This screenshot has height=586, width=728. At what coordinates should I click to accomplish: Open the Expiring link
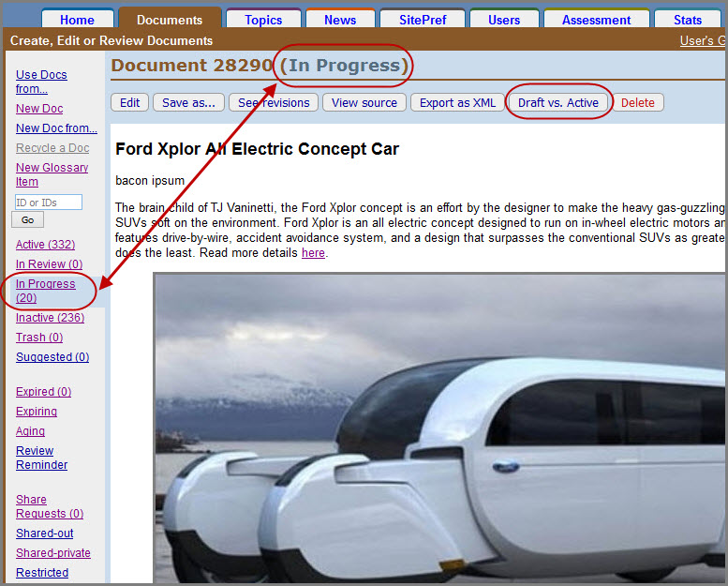[x=37, y=412]
